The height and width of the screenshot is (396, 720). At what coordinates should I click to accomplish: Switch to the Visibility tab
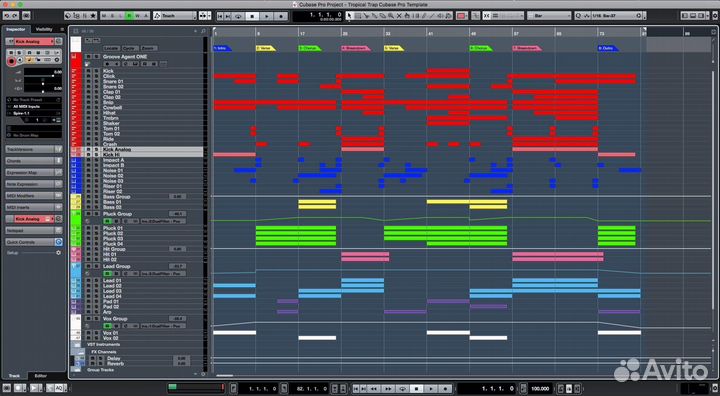point(44,29)
